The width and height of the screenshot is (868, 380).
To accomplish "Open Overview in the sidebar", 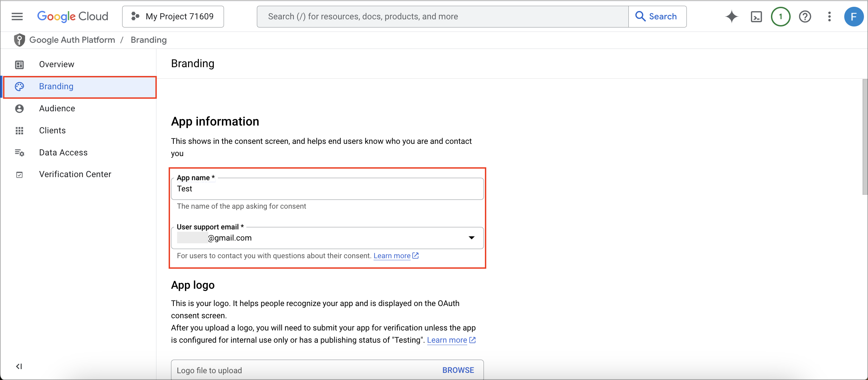I will (79, 64).
